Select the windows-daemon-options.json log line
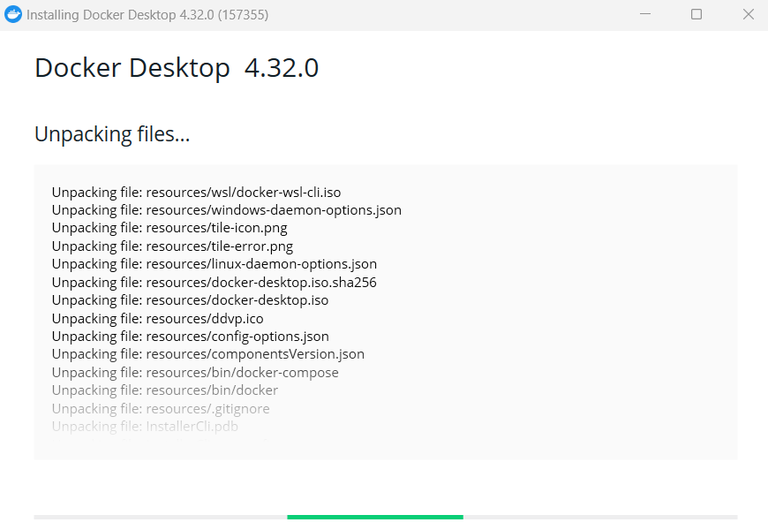768x530 pixels. [227, 210]
